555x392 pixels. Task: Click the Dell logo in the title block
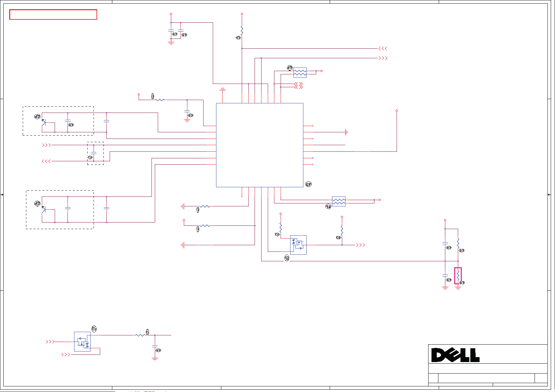click(x=456, y=355)
